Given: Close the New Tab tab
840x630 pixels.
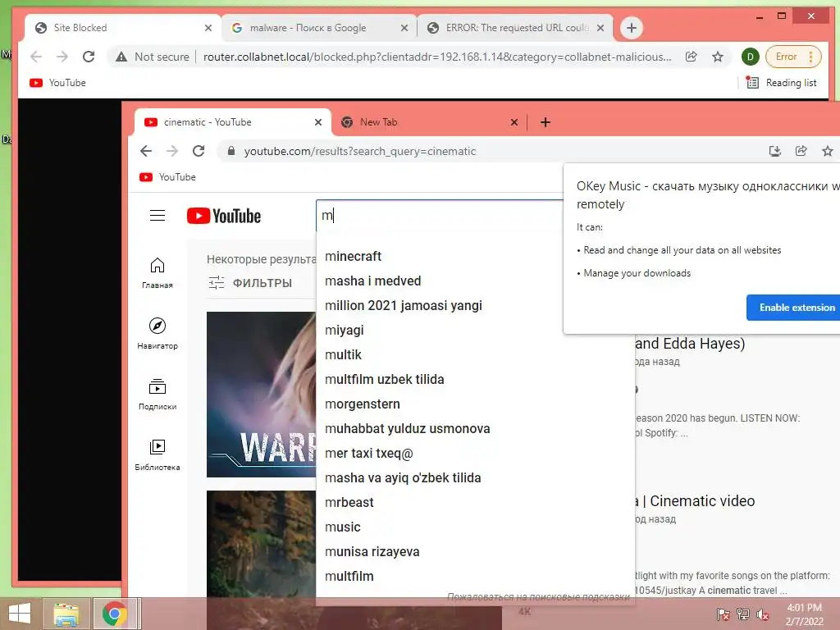Looking at the screenshot, I should click(514, 122).
